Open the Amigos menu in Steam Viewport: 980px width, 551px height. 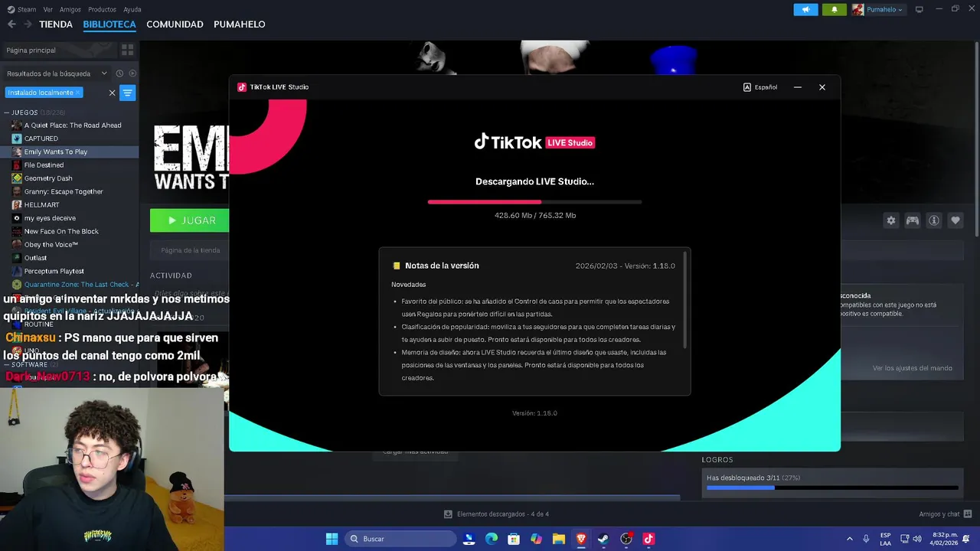[70, 9]
